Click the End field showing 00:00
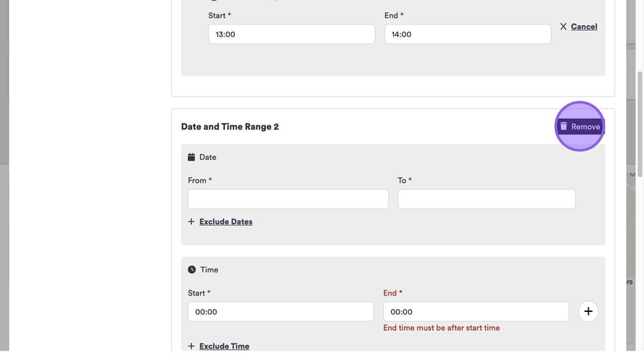 [x=476, y=312]
